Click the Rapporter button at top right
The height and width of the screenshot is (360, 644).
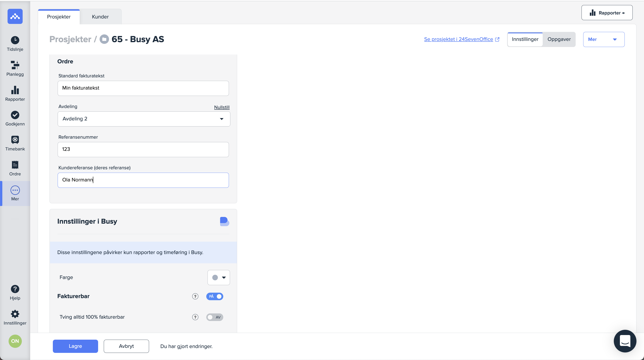607,13
